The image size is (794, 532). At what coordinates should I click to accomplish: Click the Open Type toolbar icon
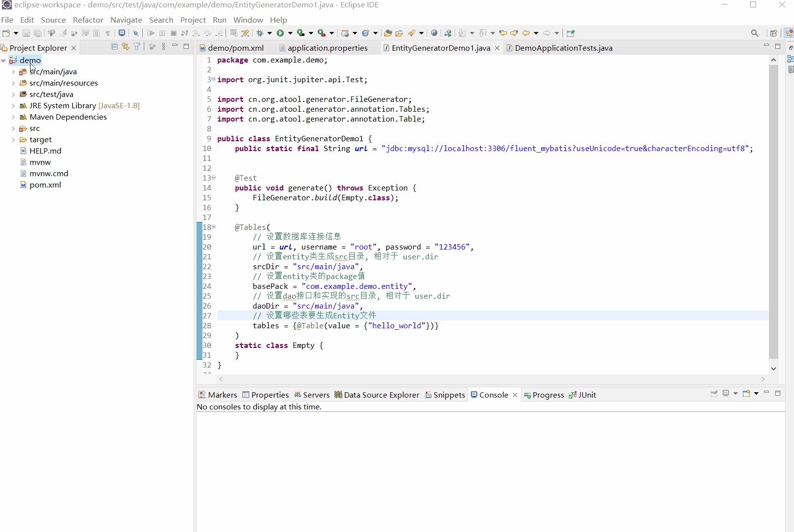coord(388,33)
